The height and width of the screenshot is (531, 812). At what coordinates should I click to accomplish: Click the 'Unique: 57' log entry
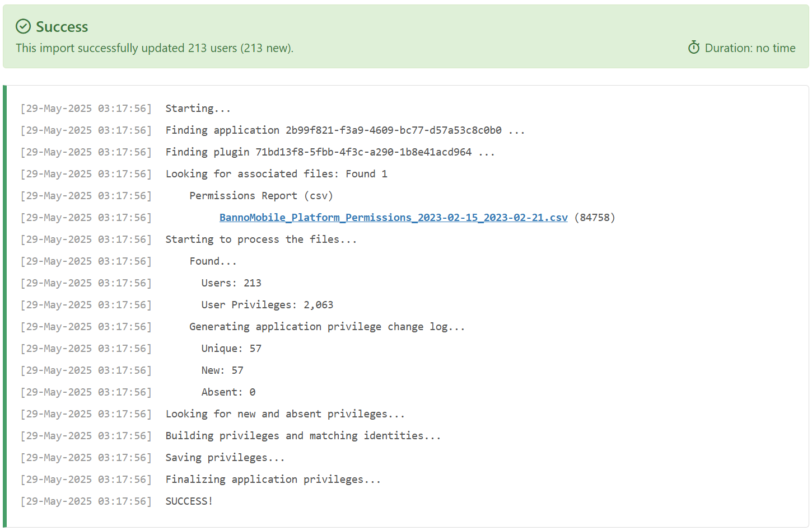point(231,349)
